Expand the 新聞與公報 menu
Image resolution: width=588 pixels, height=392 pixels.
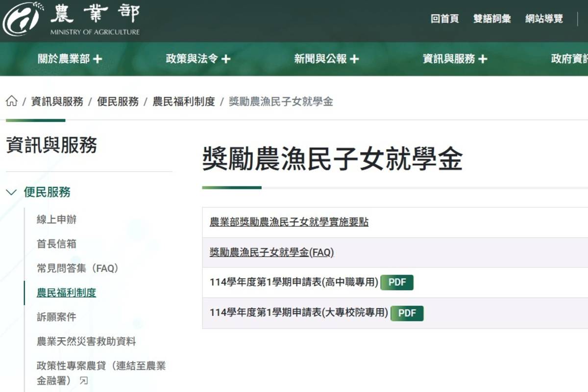[326, 59]
